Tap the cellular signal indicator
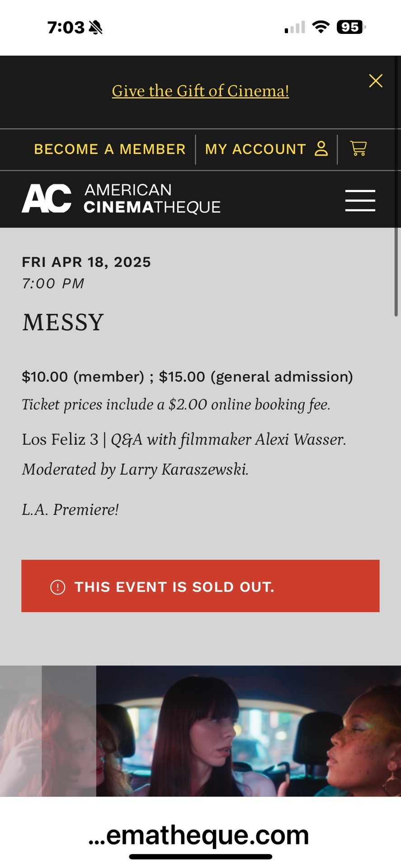 [294, 27]
